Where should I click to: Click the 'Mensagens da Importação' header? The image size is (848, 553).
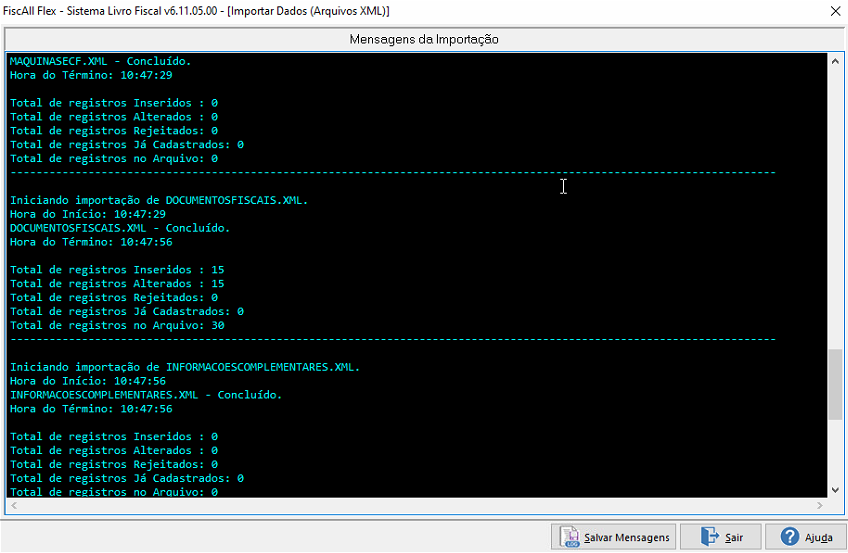(424, 39)
